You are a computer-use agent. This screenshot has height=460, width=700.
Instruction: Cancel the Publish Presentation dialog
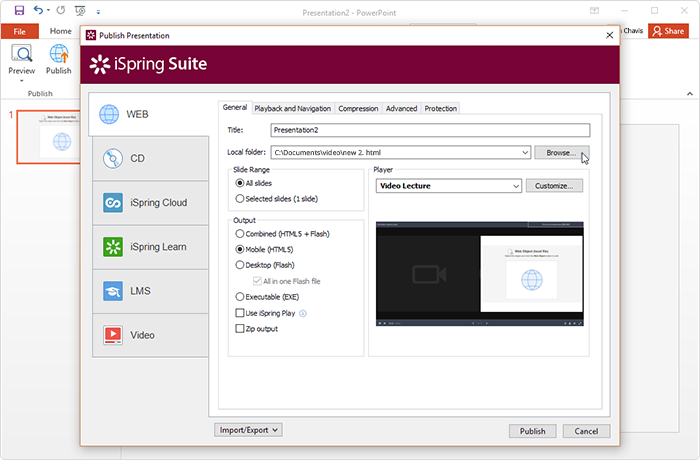tap(586, 431)
